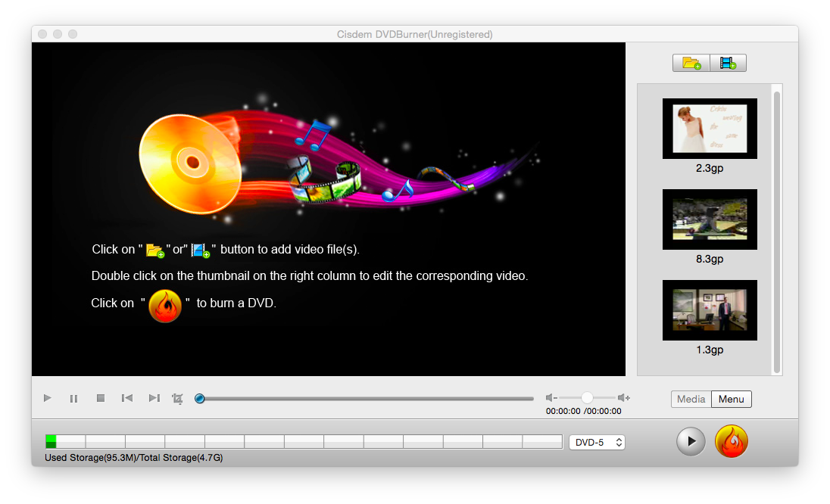Click the window close button
The height and width of the screenshot is (504, 830).
pos(42,34)
